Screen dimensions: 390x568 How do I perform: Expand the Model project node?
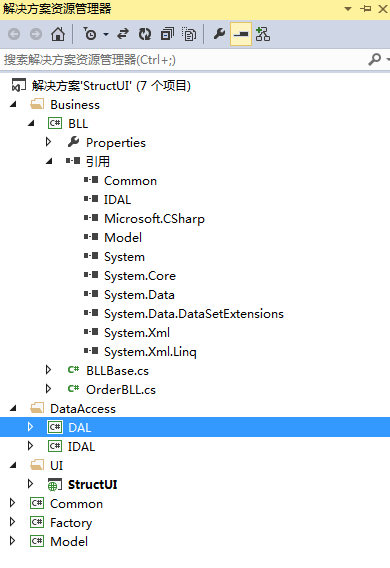[x=12, y=541]
